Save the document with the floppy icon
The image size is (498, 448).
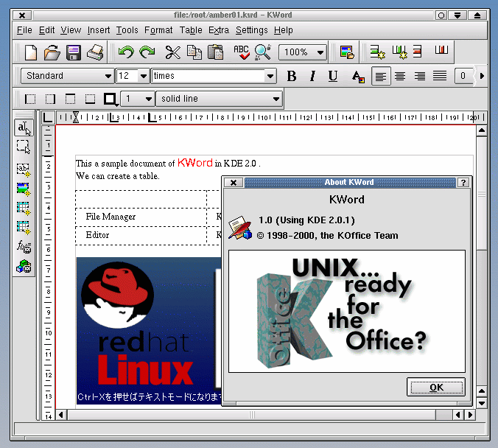[x=74, y=52]
